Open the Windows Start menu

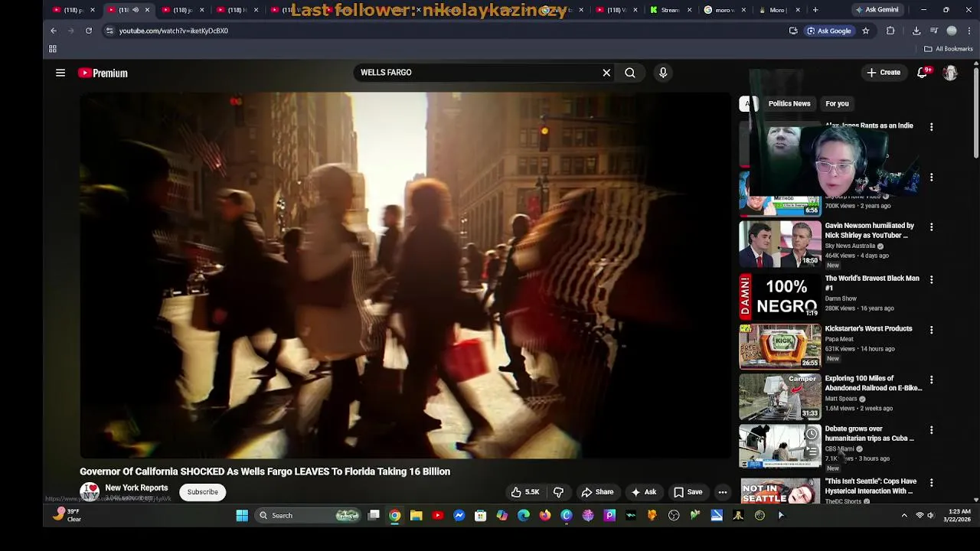click(242, 516)
